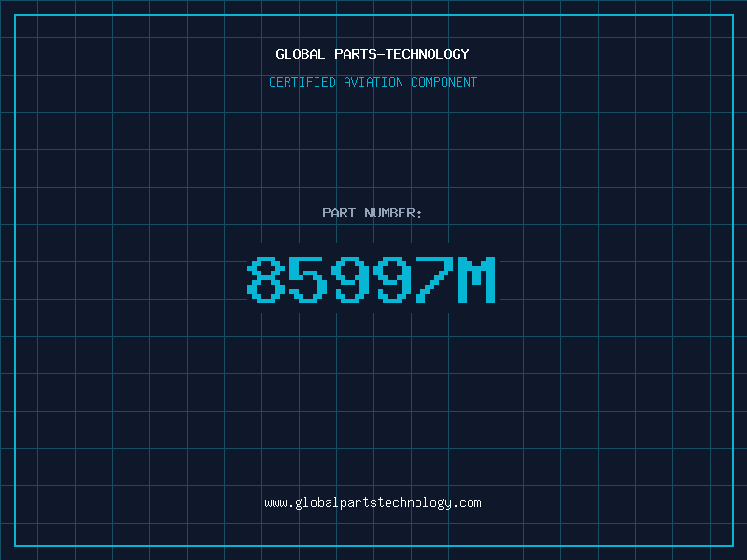This screenshot has height=560, width=747.
Task: Click the 'PART NUMBER:' label
Action: point(373,213)
